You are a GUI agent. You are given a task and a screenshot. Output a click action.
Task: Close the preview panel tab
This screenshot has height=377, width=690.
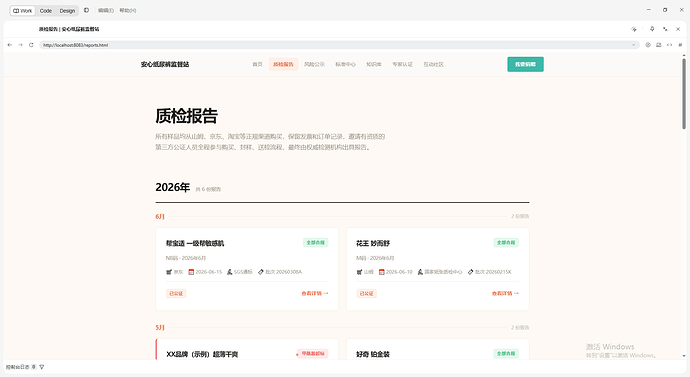(x=678, y=29)
